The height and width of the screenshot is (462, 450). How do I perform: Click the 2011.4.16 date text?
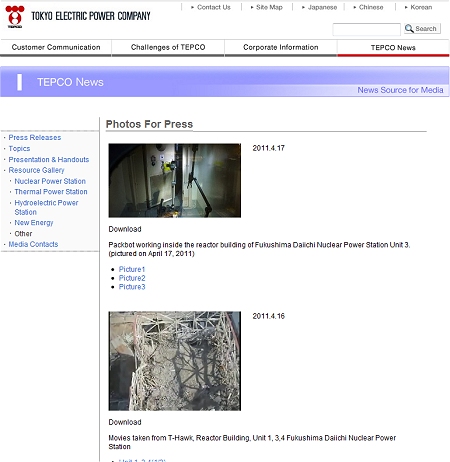268,316
